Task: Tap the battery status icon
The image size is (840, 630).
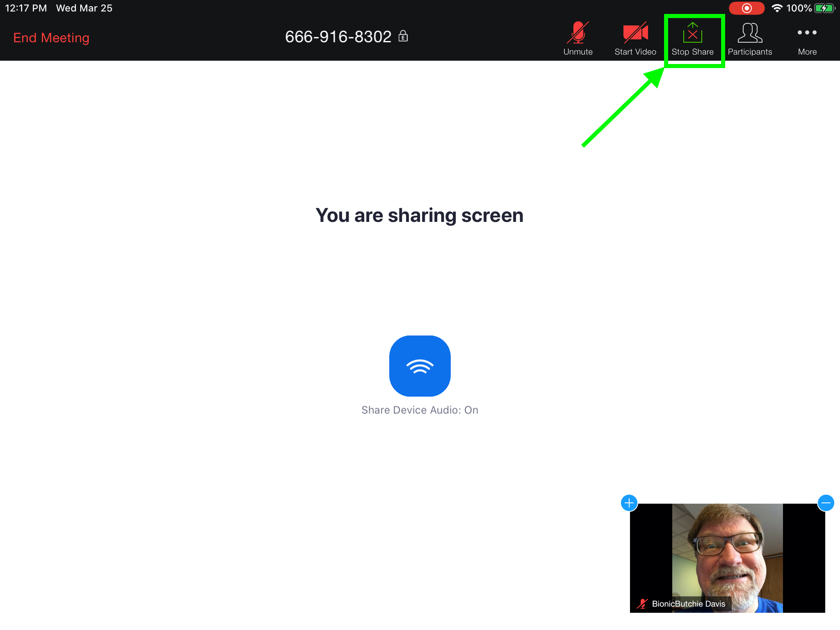Action: point(825,8)
